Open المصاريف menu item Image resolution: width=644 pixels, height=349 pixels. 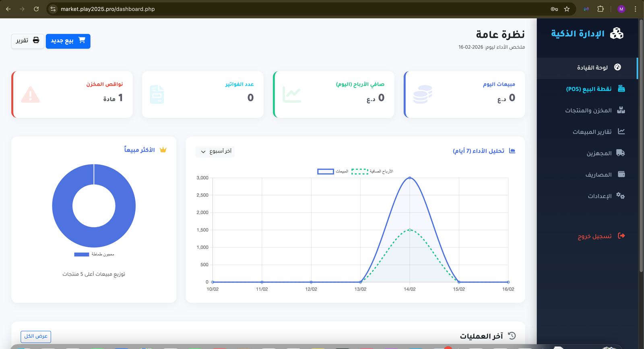coord(587,174)
